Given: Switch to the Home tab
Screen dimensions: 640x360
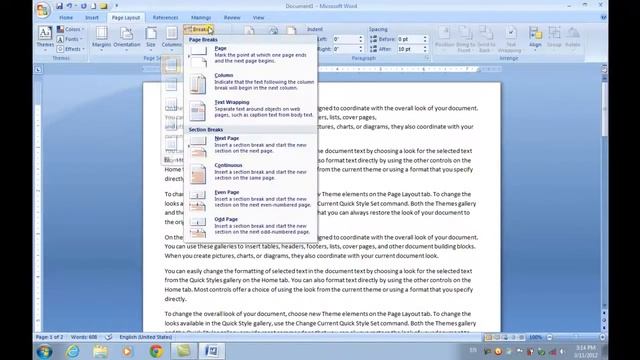Looking at the screenshot, I should coord(66,18).
